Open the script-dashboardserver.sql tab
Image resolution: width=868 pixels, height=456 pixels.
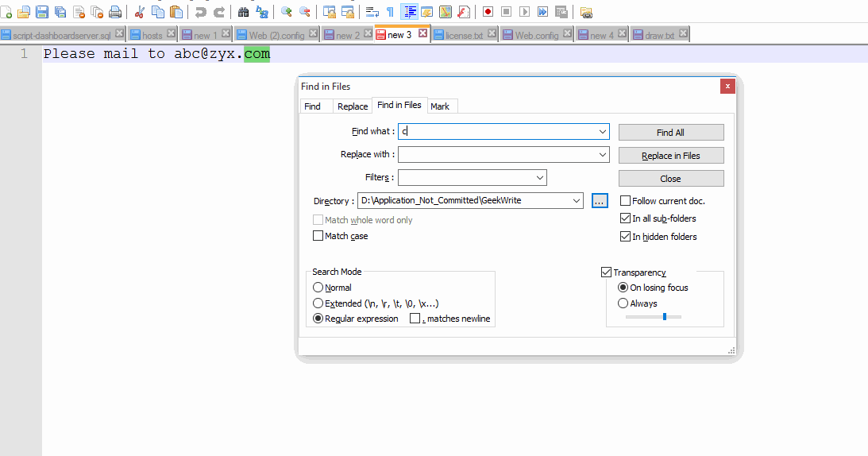(61, 35)
